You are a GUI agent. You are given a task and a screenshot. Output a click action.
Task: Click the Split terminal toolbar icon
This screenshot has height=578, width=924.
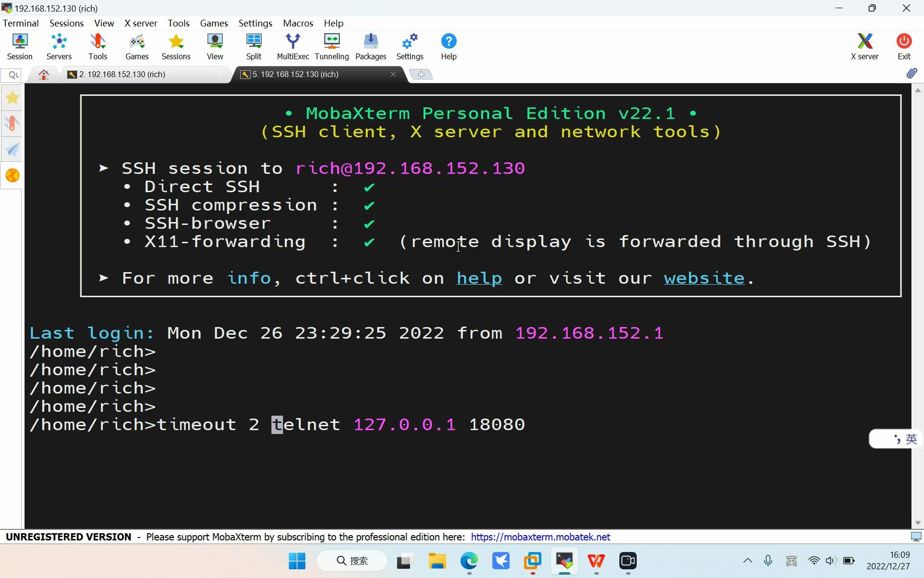point(254,47)
